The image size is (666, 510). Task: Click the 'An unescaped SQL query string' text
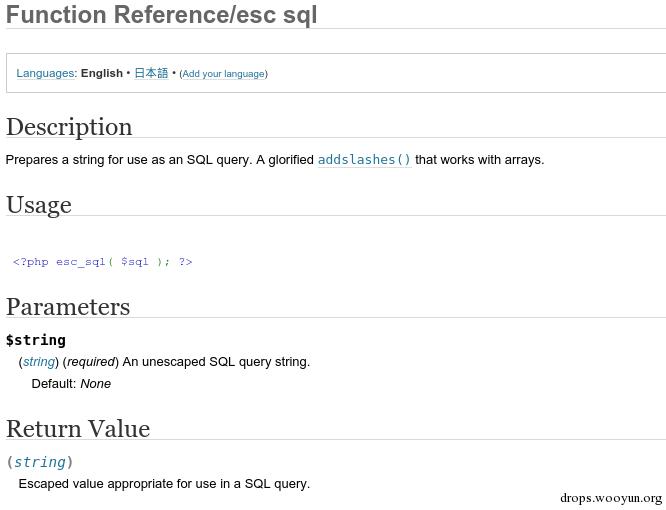(216, 362)
